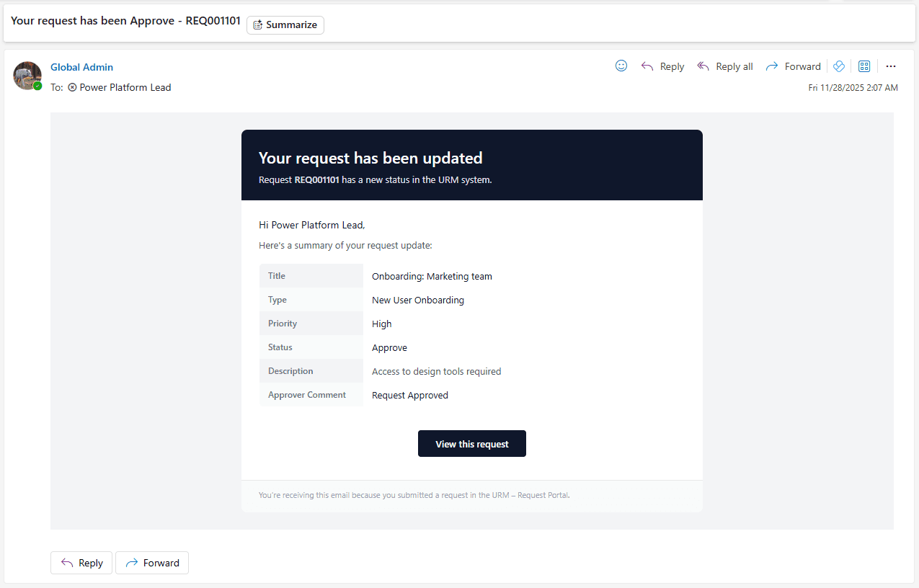919x588 pixels.
Task: Select the Forward command in the header
Action: coord(801,66)
